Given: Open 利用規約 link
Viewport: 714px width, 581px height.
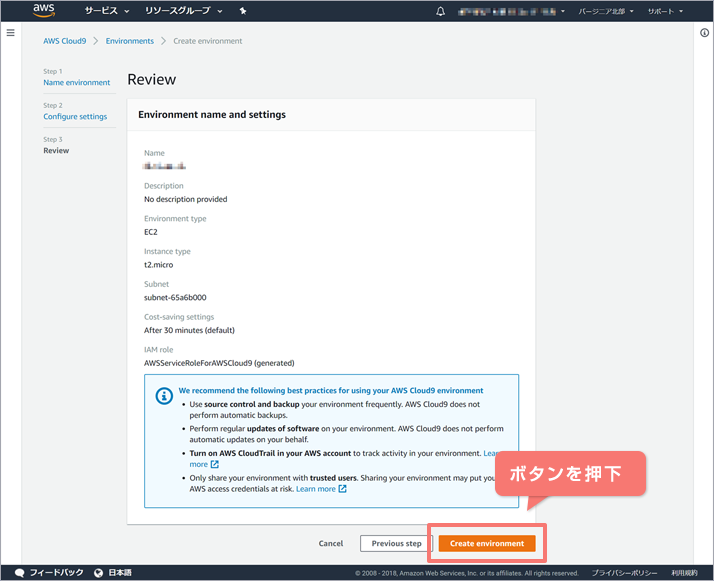Looking at the screenshot, I should click(684, 573).
